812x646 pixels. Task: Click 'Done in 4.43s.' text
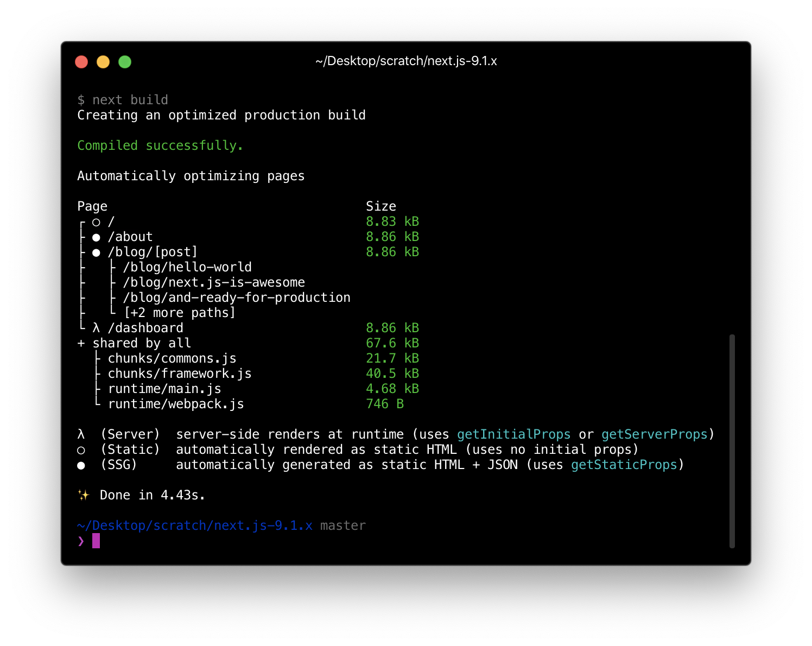coord(153,495)
